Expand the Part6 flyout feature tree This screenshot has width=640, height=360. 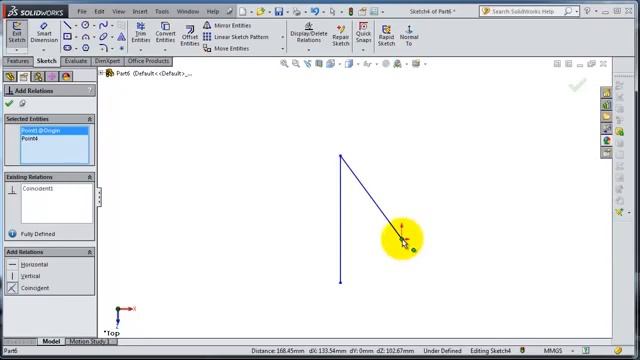point(101,73)
